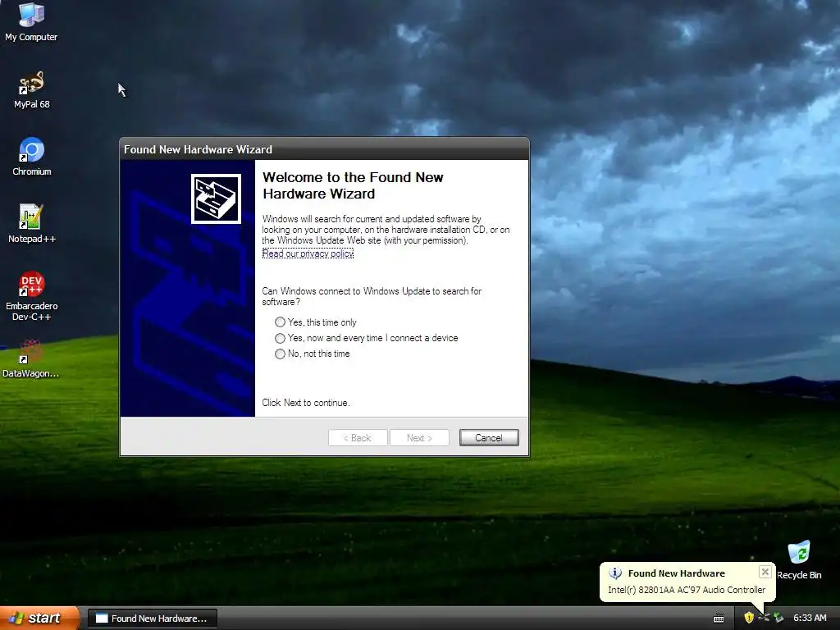Image resolution: width=840 pixels, height=630 pixels.
Task: Select the Recycle Bin icon
Action: coord(799,560)
